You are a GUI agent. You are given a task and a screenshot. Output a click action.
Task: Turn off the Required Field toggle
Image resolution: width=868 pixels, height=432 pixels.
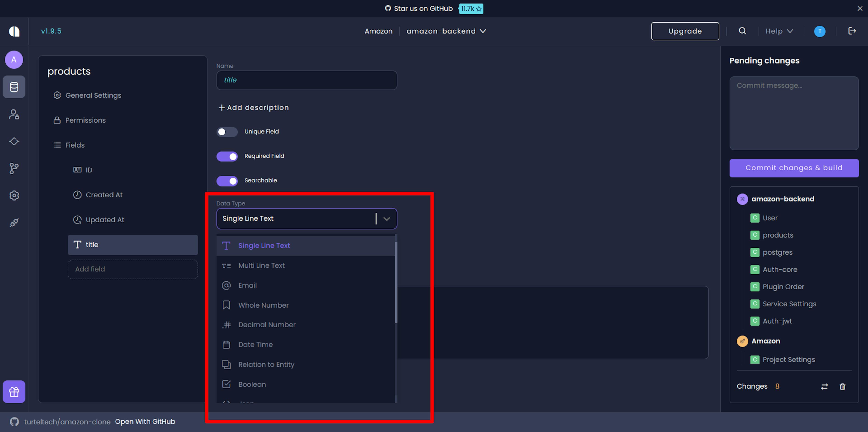227,157
